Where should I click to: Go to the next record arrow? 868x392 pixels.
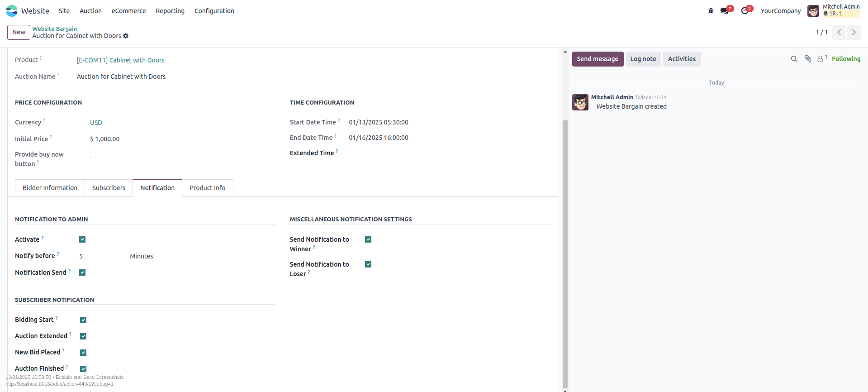tap(854, 32)
